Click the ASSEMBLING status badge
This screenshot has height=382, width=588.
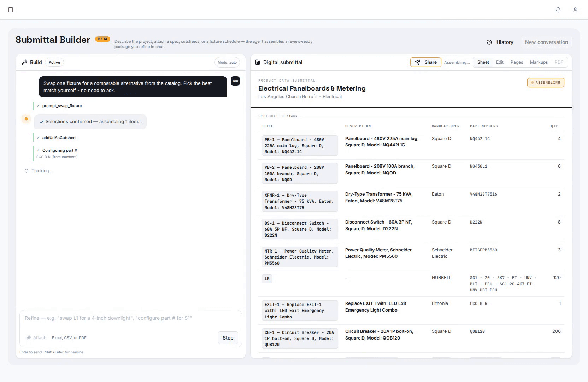click(546, 82)
